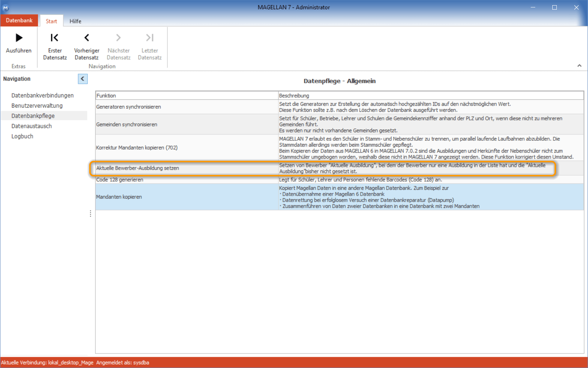588x368 pixels.
Task: Select the Aktuelle Bewerber-Ausbildung setzen row
Action: point(339,168)
